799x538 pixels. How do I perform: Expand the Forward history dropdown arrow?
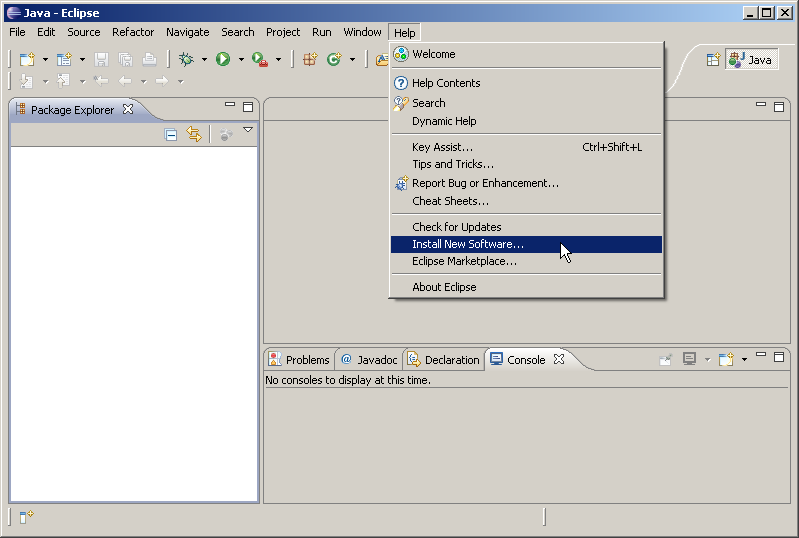tap(180, 82)
